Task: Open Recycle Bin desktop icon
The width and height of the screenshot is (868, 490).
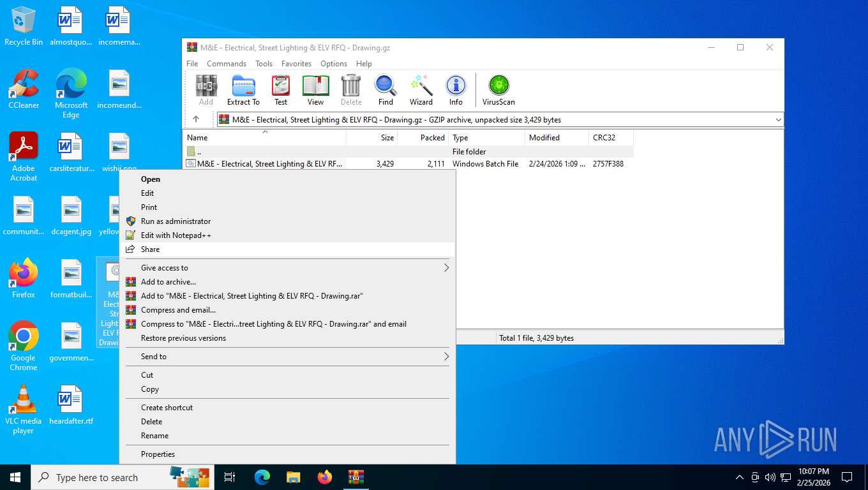Action: [24, 27]
